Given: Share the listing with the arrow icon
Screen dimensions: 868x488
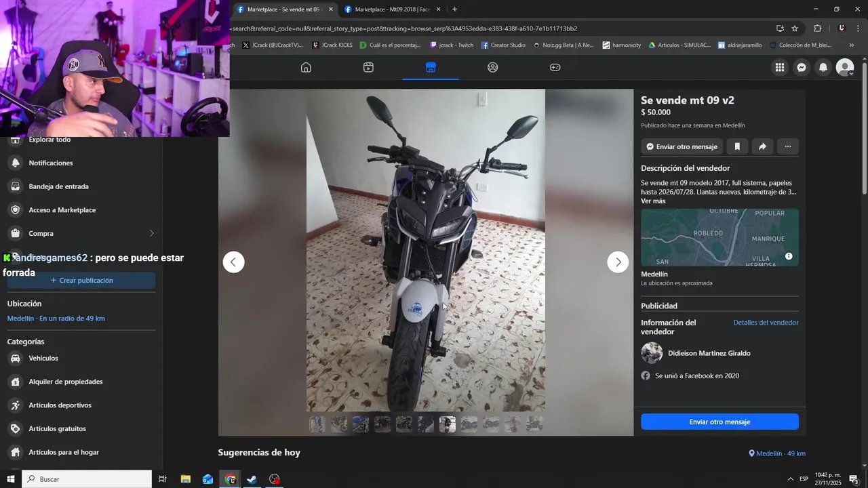Looking at the screenshot, I should click(762, 146).
